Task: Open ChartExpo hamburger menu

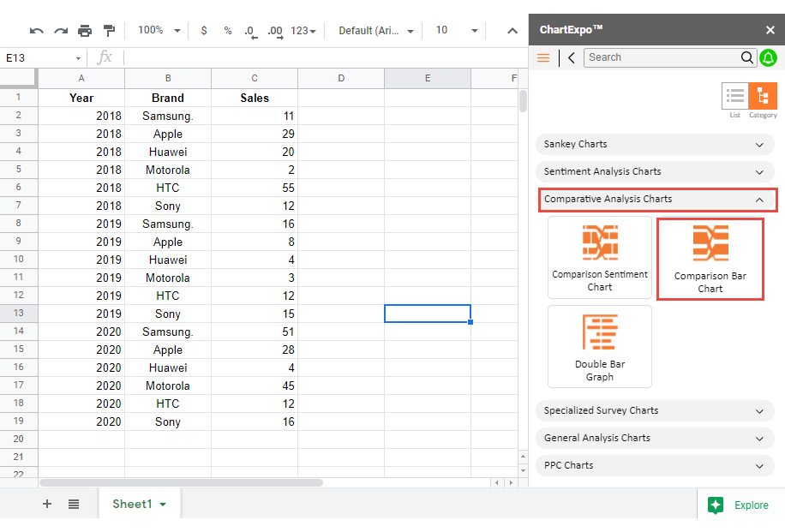Action: (x=543, y=57)
